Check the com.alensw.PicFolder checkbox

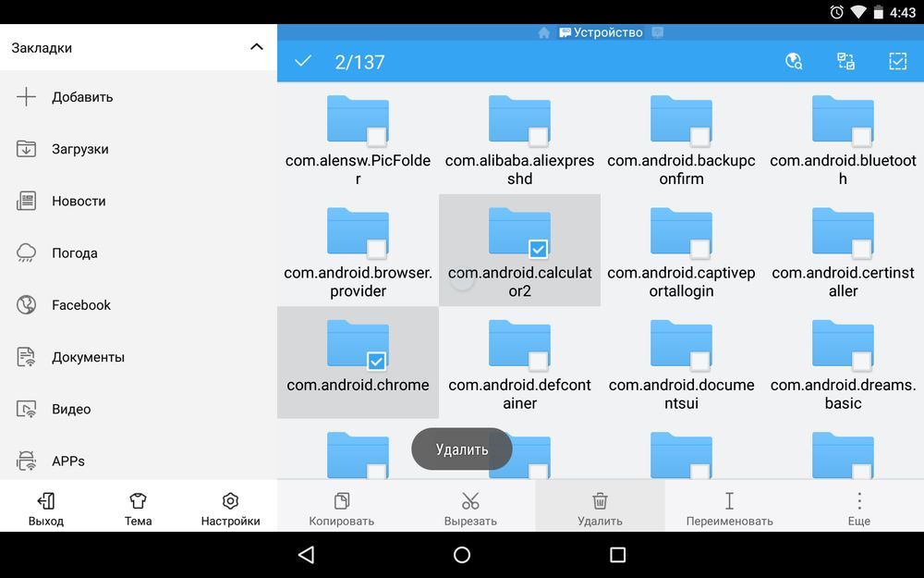(377, 137)
